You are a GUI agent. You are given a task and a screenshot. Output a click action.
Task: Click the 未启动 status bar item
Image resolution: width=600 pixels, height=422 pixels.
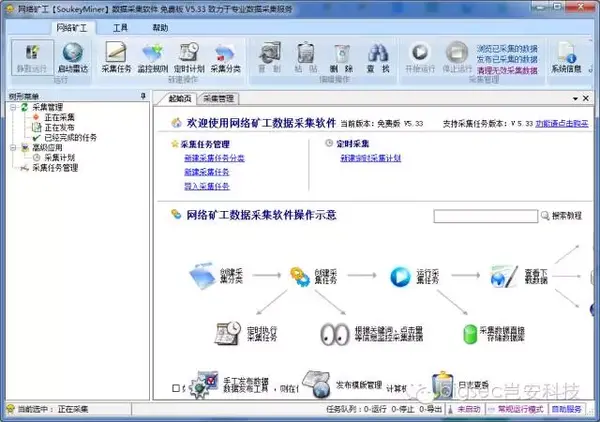pyautogui.click(x=468, y=409)
